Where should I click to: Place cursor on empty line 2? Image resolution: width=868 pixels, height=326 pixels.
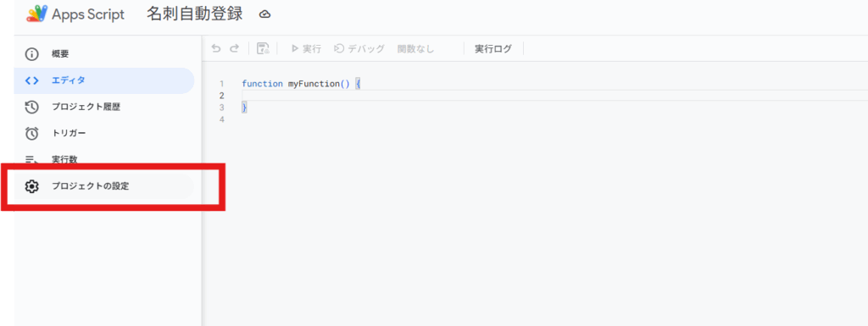(x=554, y=96)
